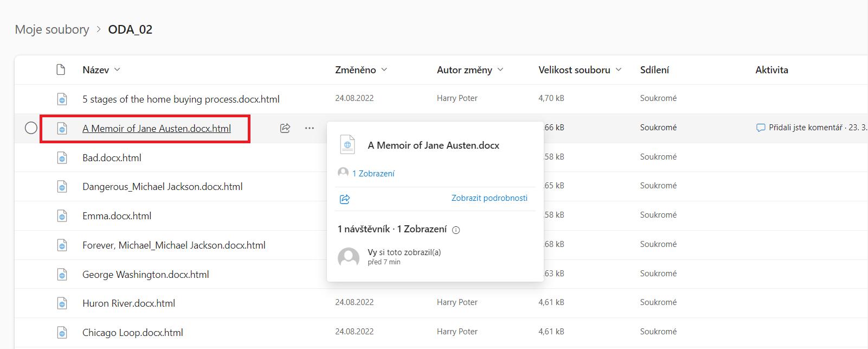This screenshot has width=868, height=349.
Task: Click file icon of Chicago Loop.docx.html
Action: [x=62, y=333]
